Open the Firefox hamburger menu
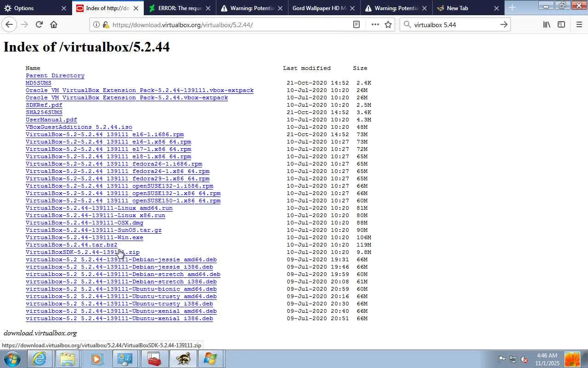The width and height of the screenshot is (588, 368). 579,25
